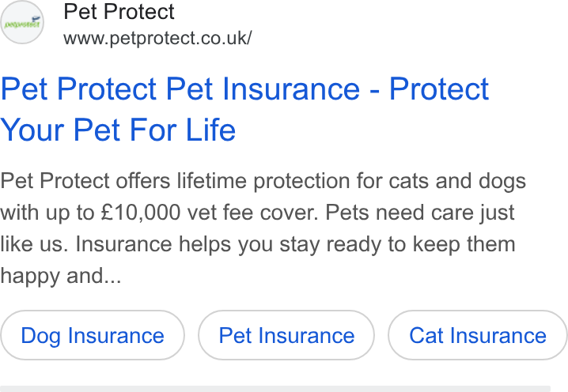The image size is (568, 392).
Task: Click the gray bar below the chips
Action: click(275, 389)
